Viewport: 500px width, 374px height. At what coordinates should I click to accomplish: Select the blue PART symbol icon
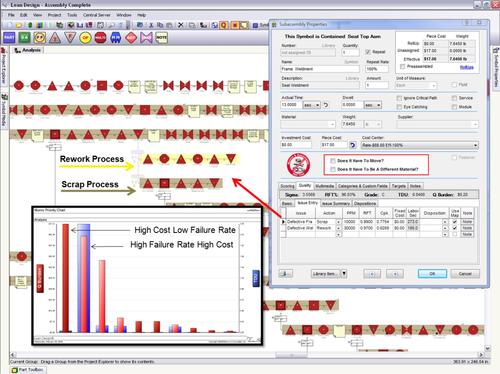[x=9, y=38]
